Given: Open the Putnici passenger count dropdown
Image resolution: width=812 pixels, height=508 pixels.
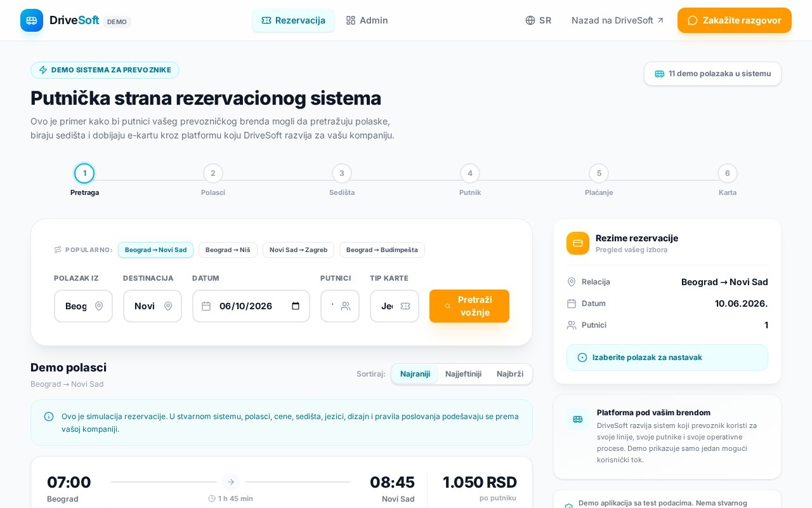Looking at the screenshot, I should tap(340, 306).
